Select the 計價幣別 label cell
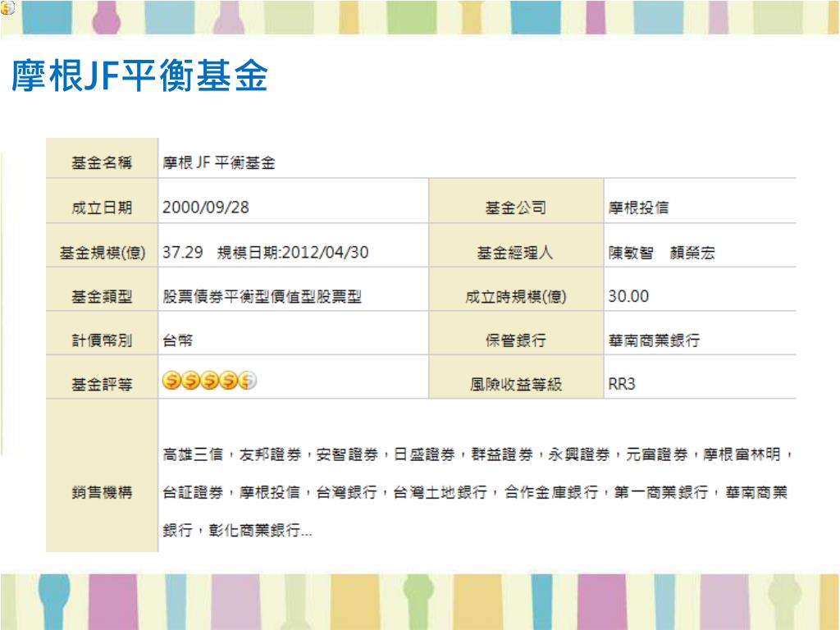Screen dimensions: 840x630 click(x=102, y=333)
